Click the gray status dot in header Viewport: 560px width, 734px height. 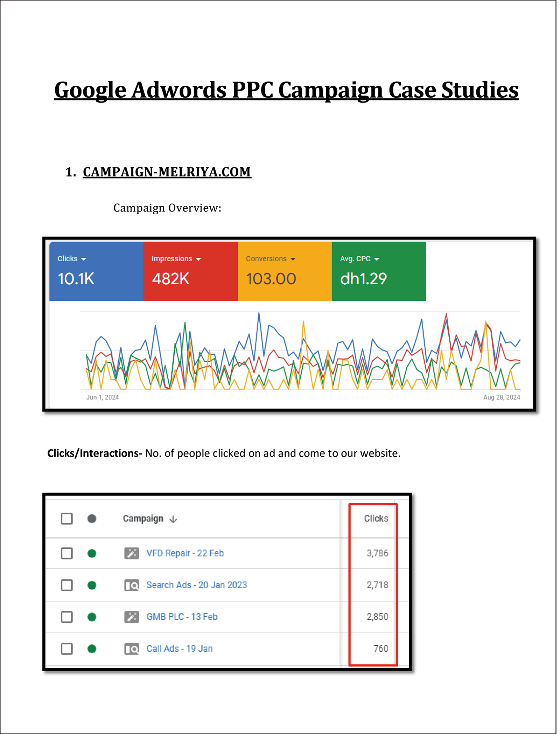(92, 519)
